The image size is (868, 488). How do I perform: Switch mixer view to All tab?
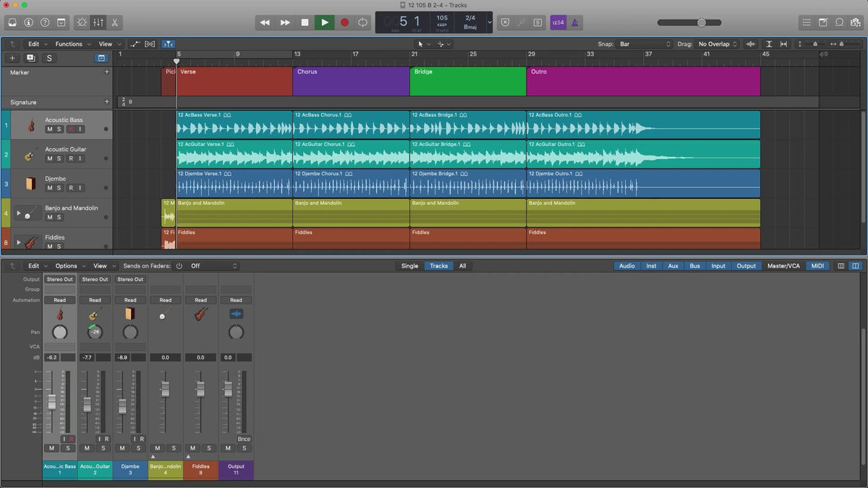(462, 266)
